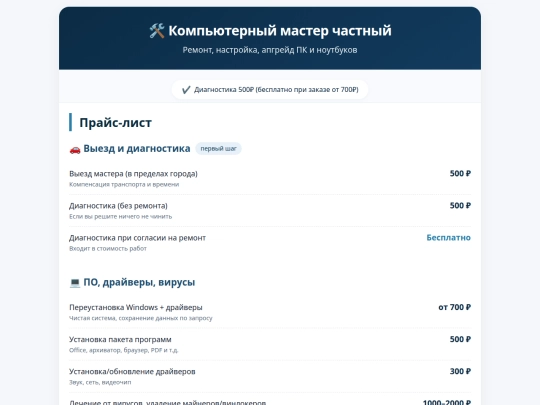Click the первый шаг tag
This screenshot has width=540, height=405.
218,149
